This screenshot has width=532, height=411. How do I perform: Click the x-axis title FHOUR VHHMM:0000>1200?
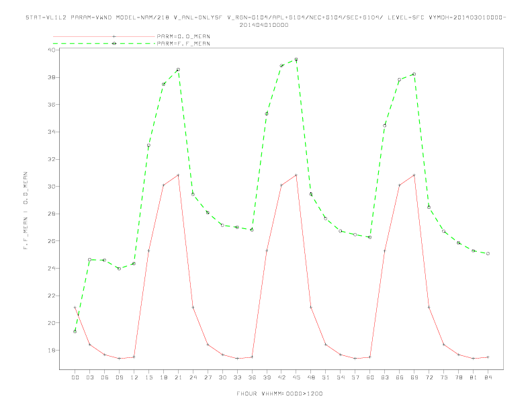[x=279, y=394]
